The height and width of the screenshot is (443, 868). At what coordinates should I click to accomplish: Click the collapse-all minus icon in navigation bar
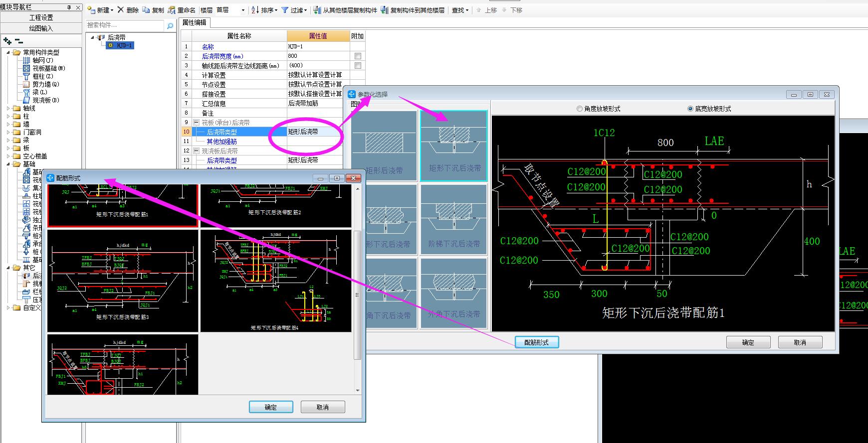pyautogui.click(x=19, y=41)
